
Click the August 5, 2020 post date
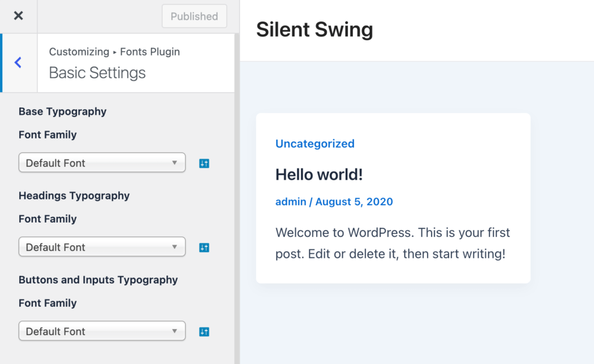[x=354, y=202]
